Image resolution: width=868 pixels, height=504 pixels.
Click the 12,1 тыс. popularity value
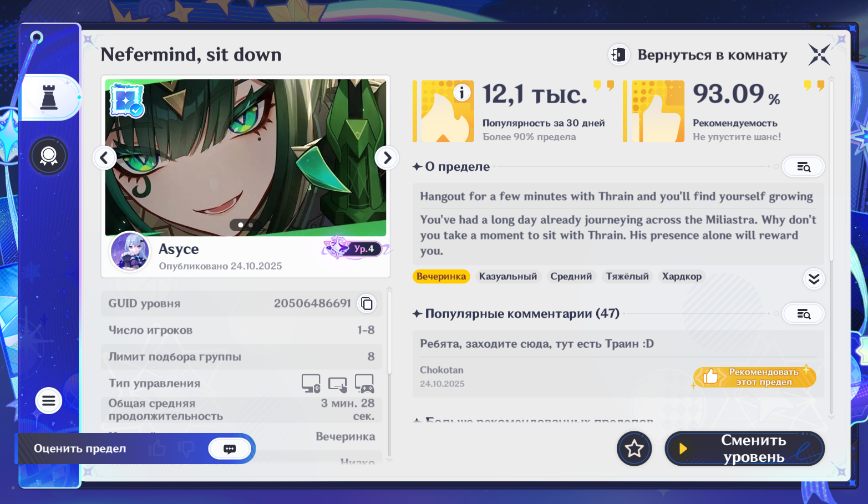coord(535,94)
